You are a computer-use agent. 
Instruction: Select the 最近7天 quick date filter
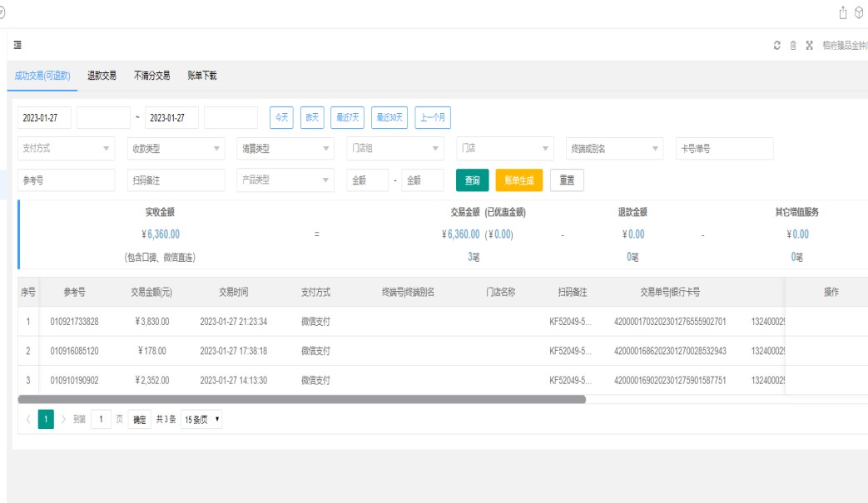347,118
